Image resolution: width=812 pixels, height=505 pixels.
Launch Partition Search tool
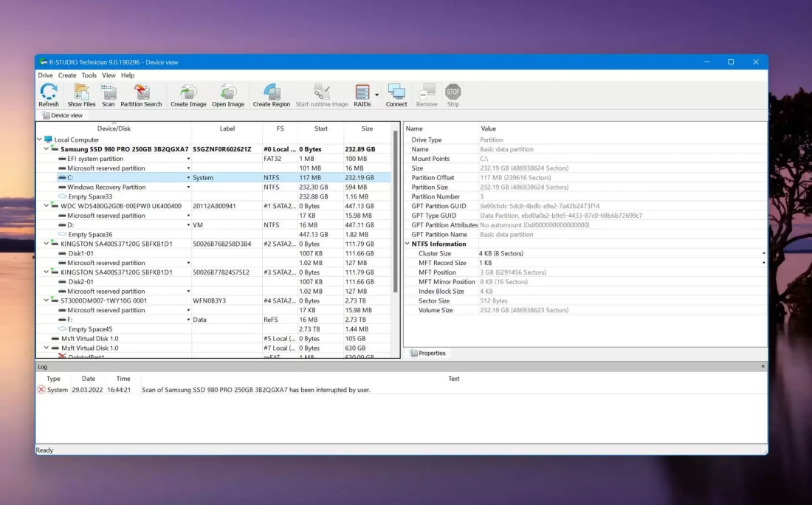[141, 95]
